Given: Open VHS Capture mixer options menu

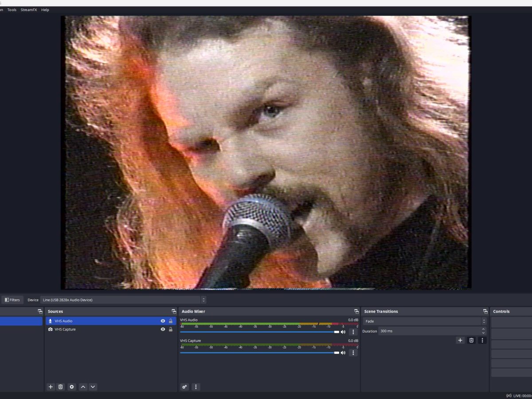Looking at the screenshot, I should point(353,353).
